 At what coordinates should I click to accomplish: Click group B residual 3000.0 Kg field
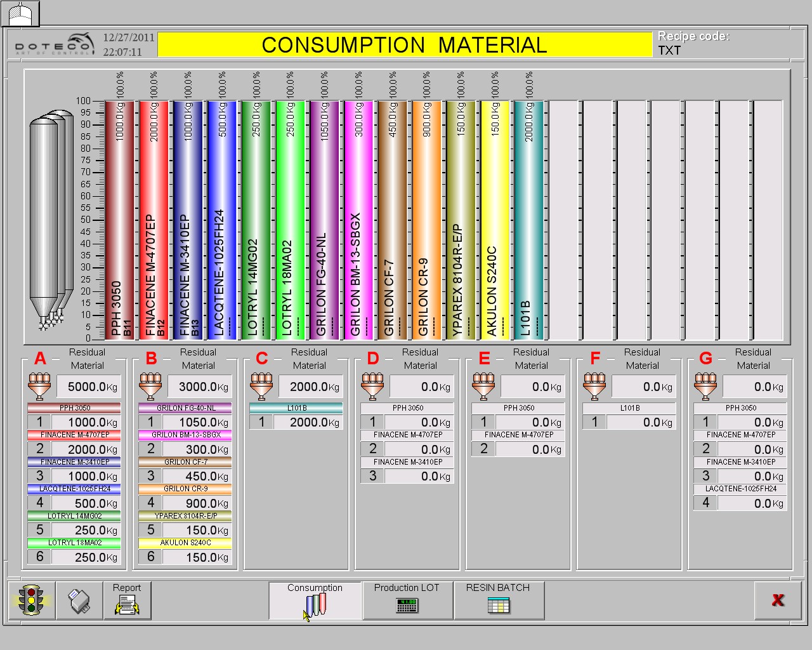(200, 387)
